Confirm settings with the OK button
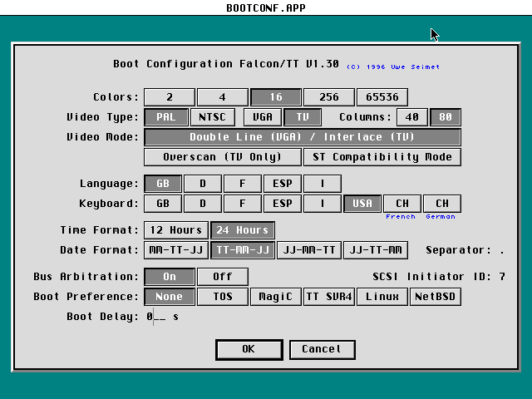 point(249,350)
